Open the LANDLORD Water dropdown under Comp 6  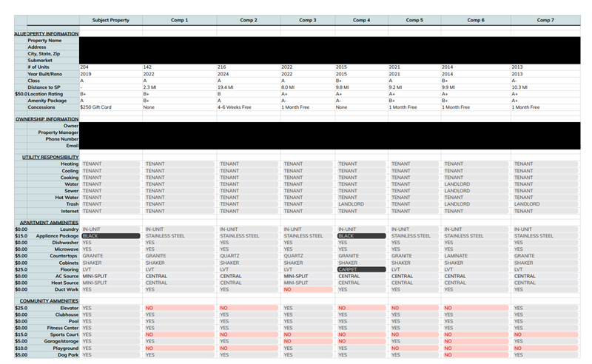click(x=476, y=184)
